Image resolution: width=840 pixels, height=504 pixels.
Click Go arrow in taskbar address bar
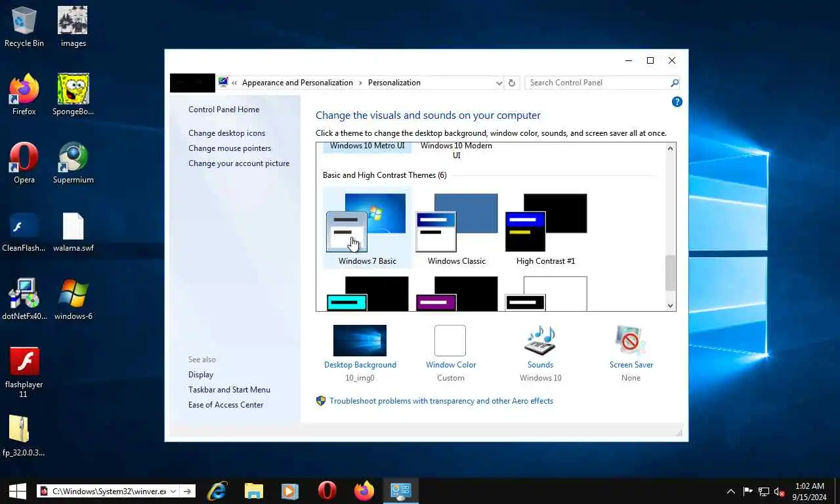(x=188, y=491)
